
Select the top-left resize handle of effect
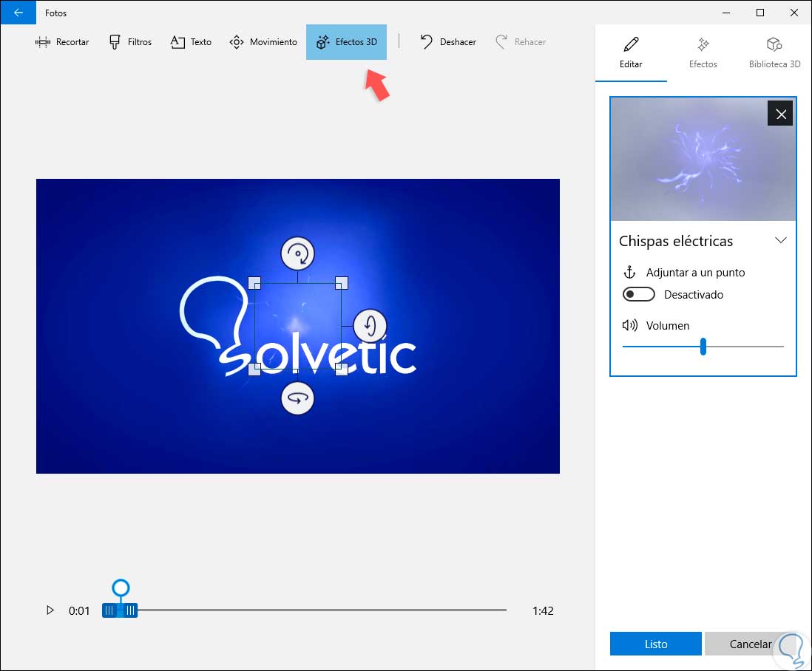tap(254, 283)
